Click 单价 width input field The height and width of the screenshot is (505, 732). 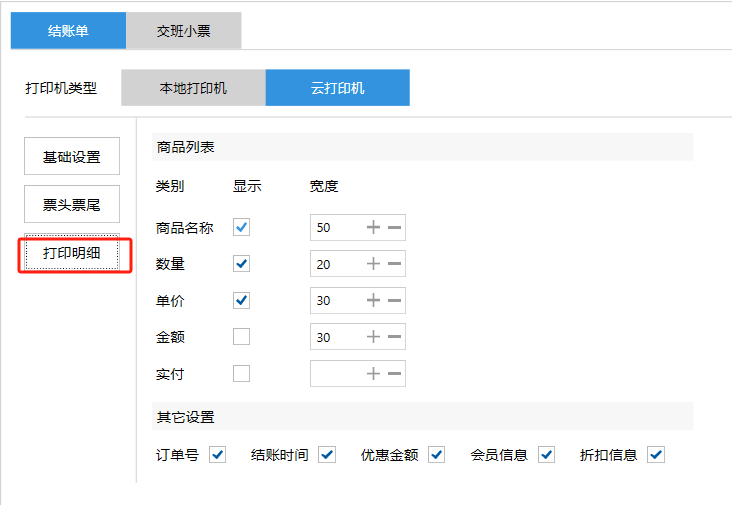[x=336, y=301]
